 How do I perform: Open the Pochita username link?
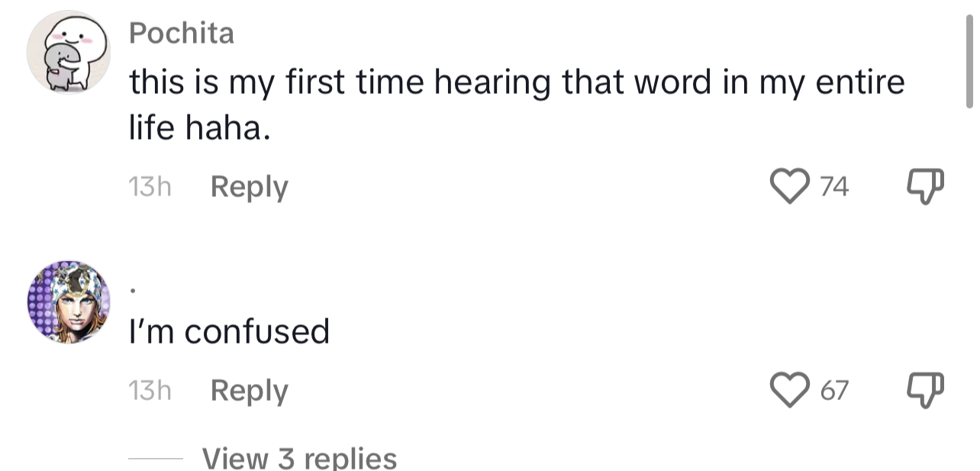[x=182, y=34]
